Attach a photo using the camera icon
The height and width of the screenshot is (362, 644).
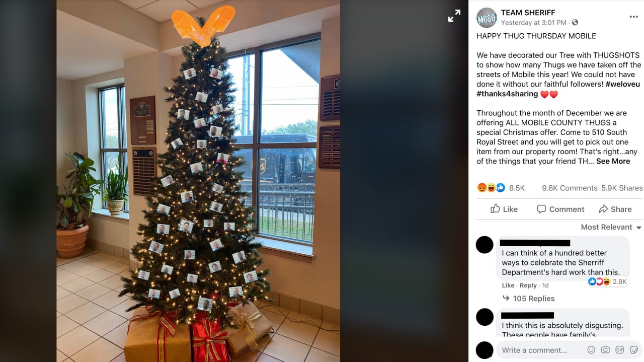click(x=605, y=350)
